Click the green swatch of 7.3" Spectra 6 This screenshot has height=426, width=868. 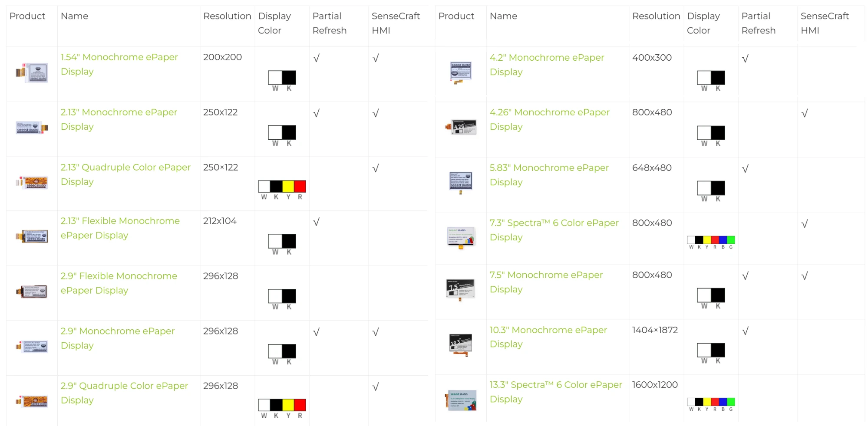[x=731, y=240]
